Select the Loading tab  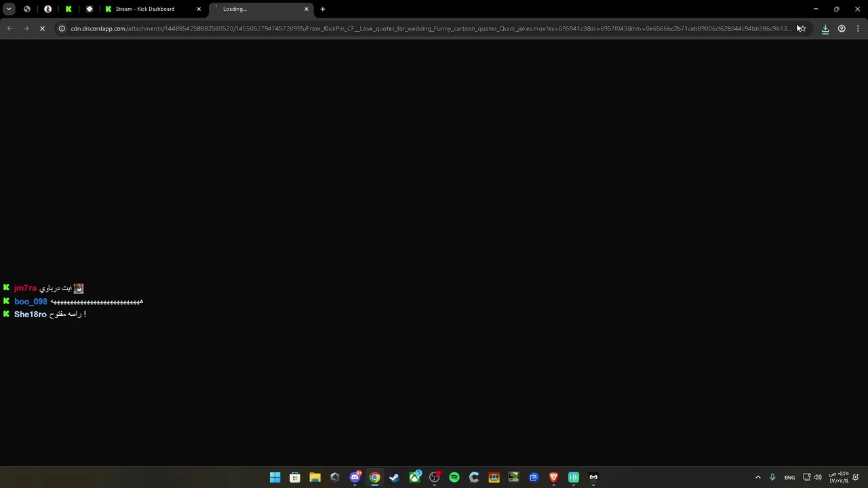(260, 9)
